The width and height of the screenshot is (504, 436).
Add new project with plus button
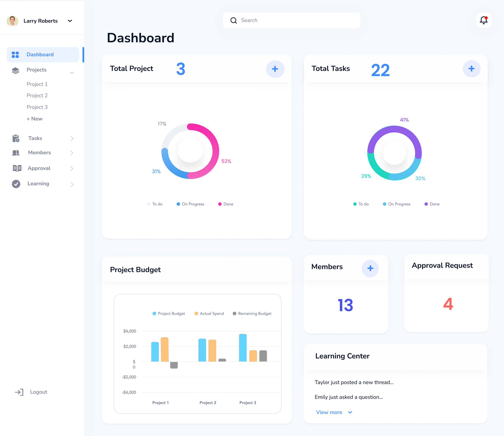(x=275, y=69)
